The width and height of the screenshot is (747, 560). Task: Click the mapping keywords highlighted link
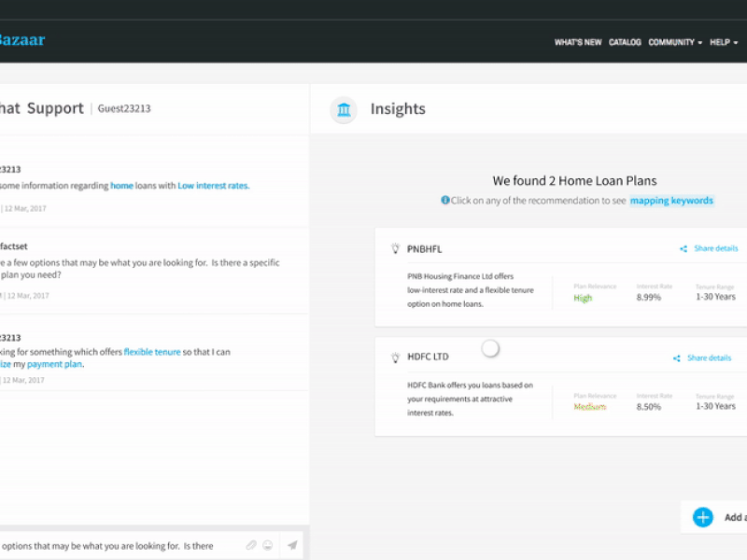click(671, 200)
